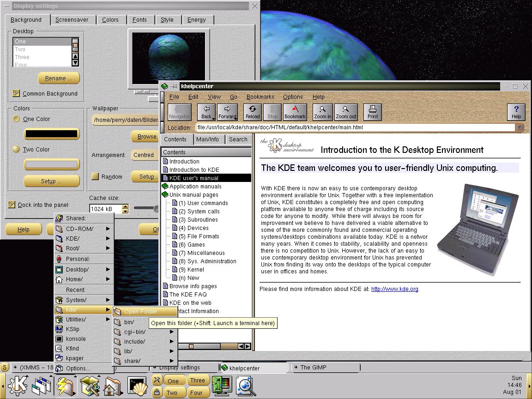The height and width of the screenshot is (399, 532).
Task: Click the Reload toolbar icon in khelpcenter
Action: pos(253,112)
